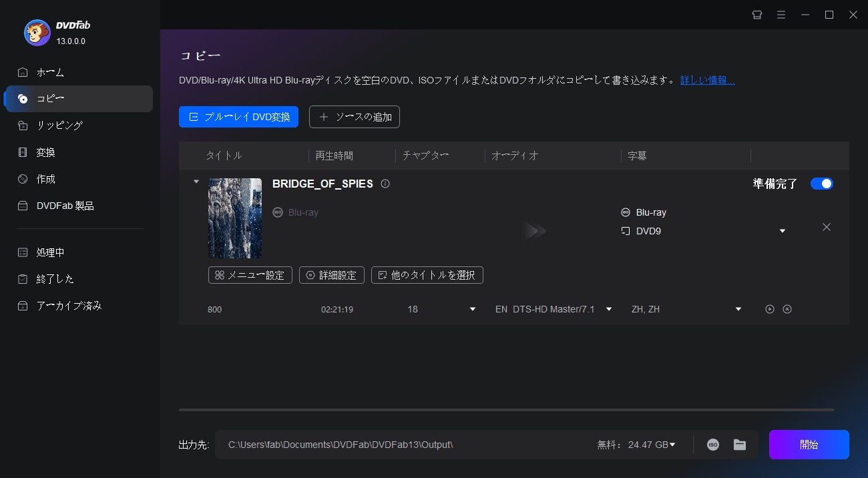
Task: Click duration value 02:21:19
Action: [337, 310]
